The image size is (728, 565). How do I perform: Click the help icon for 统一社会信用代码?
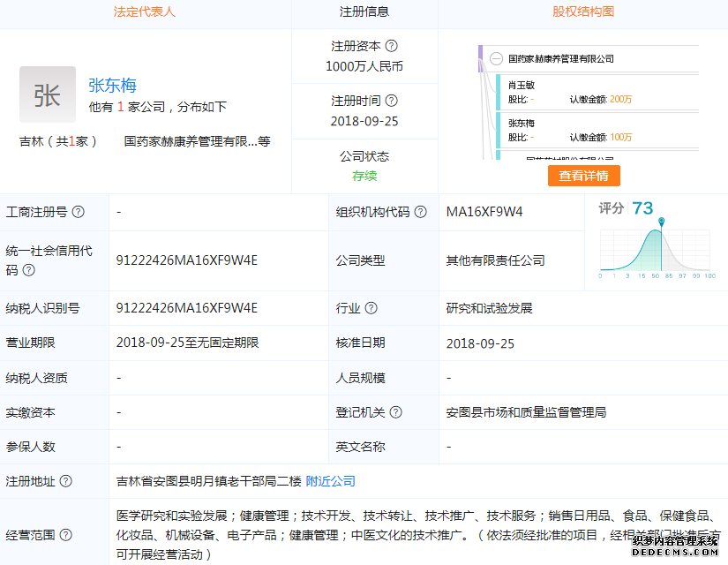click(29, 270)
